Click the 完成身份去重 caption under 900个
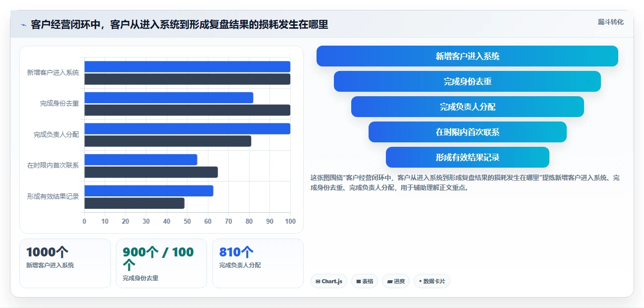The image size is (644, 308). [x=141, y=278]
